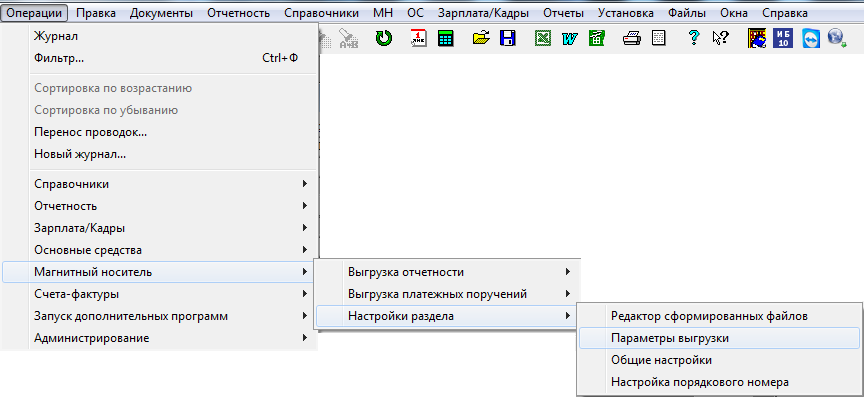Click the green chart export icon
The image size is (864, 397).
click(x=596, y=38)
